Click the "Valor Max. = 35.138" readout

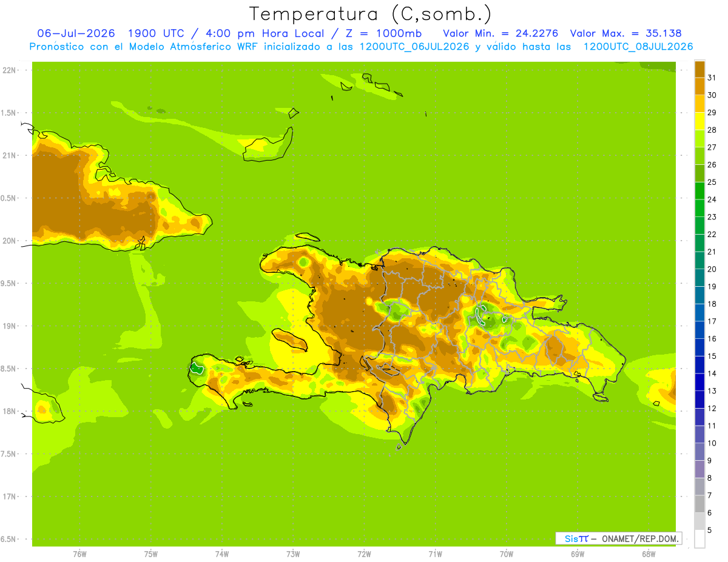(625, 33)
